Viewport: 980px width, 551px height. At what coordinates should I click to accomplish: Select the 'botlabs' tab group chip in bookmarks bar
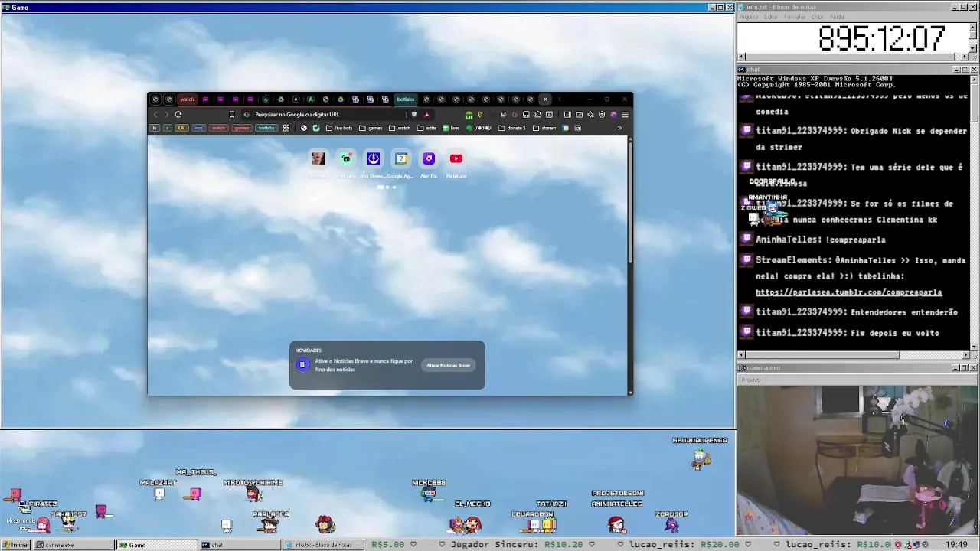(266, 128)
